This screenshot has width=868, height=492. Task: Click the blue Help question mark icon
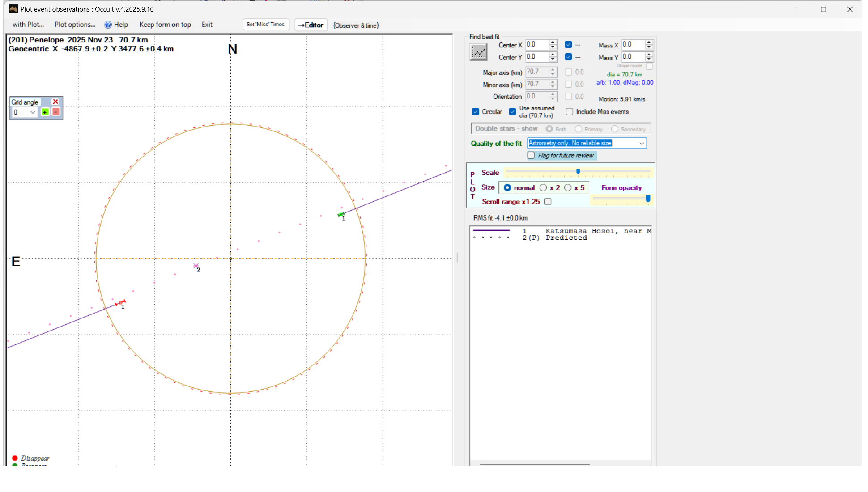(108, 25)
